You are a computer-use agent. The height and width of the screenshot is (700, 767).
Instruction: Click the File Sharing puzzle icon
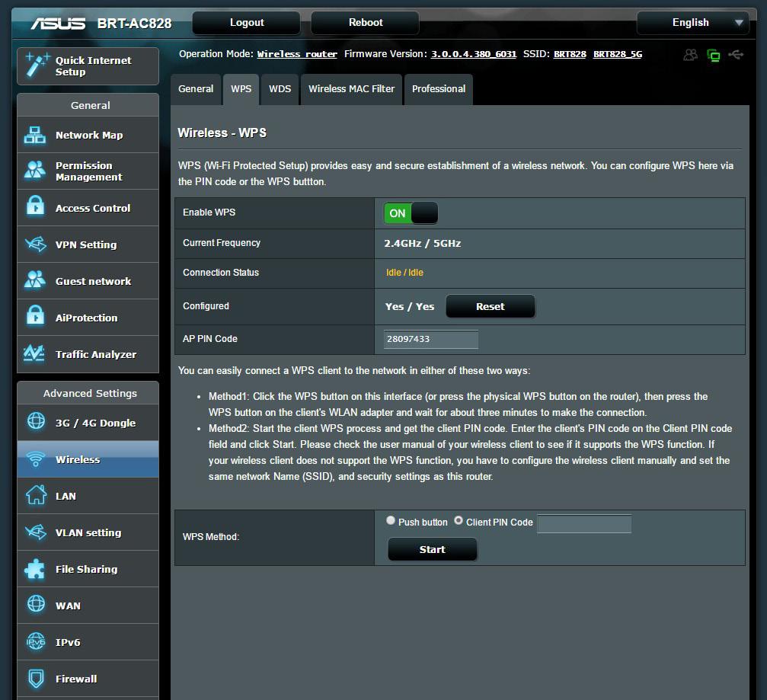click(x=35, y=568)
